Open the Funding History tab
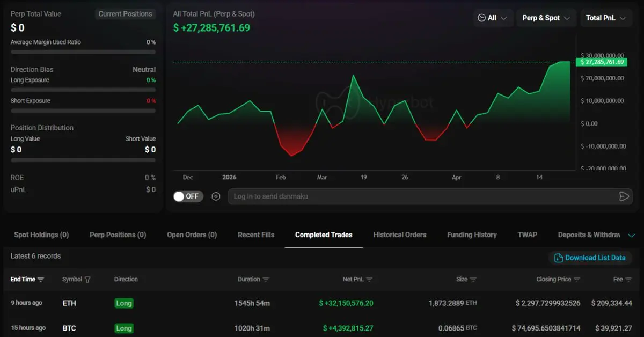The width and height of the screenshot is (644, 337). pyautogui.click(x=472, y=235)
